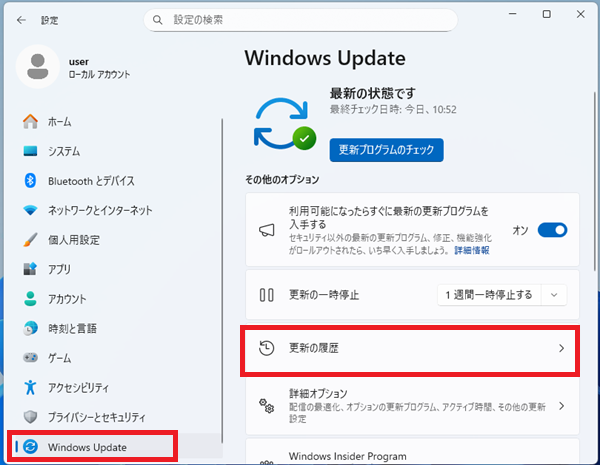Viewport: 600px width, 465px height.
Task: Open 時刻と言語 settings category
Action: pyautogui.click(x=71, y=328)
